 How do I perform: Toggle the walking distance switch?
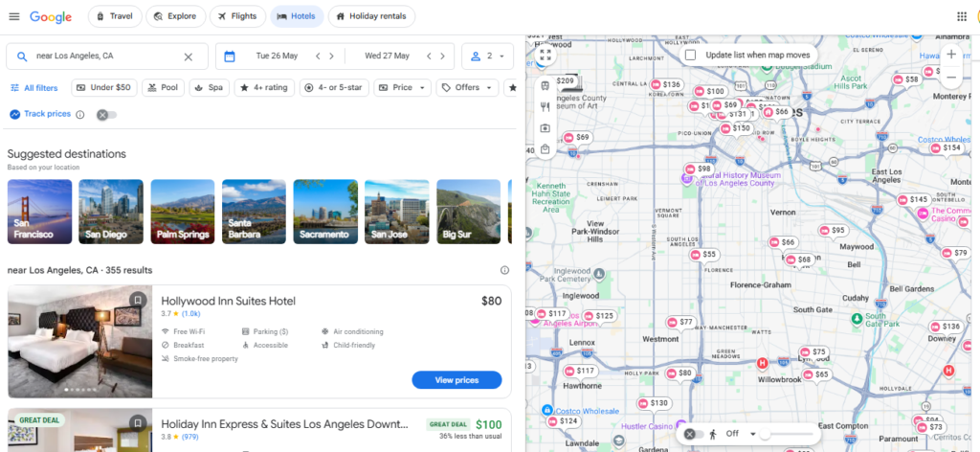point(693,434)
